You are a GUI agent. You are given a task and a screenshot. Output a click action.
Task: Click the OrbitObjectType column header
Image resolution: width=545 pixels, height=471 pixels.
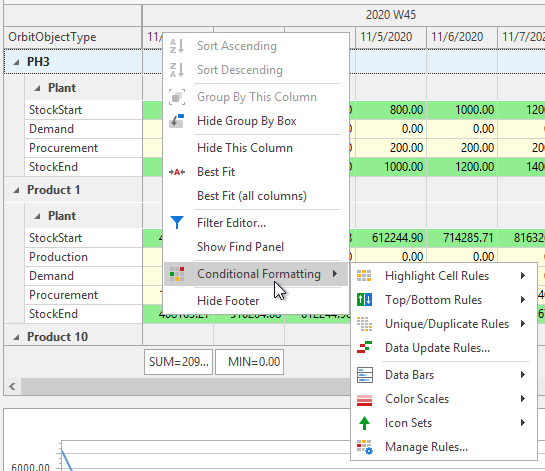point(73,37)
